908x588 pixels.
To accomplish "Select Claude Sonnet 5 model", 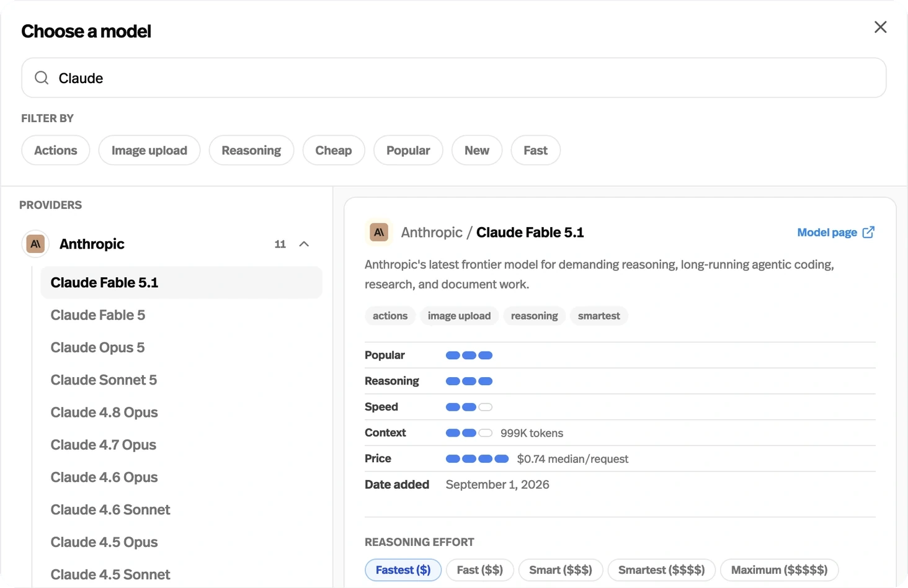I will (x=182, y=380).
